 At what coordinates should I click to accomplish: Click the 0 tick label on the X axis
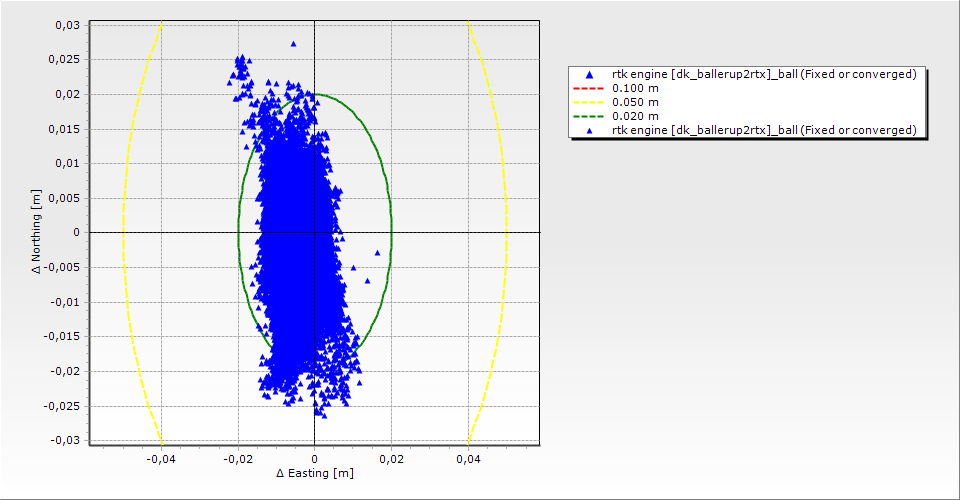pos(315,459)
